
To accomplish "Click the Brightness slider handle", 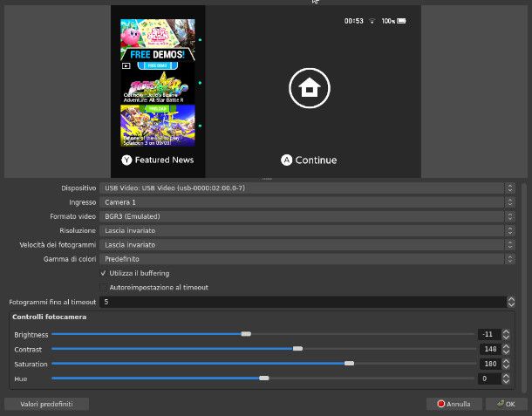I will [246, 334].
